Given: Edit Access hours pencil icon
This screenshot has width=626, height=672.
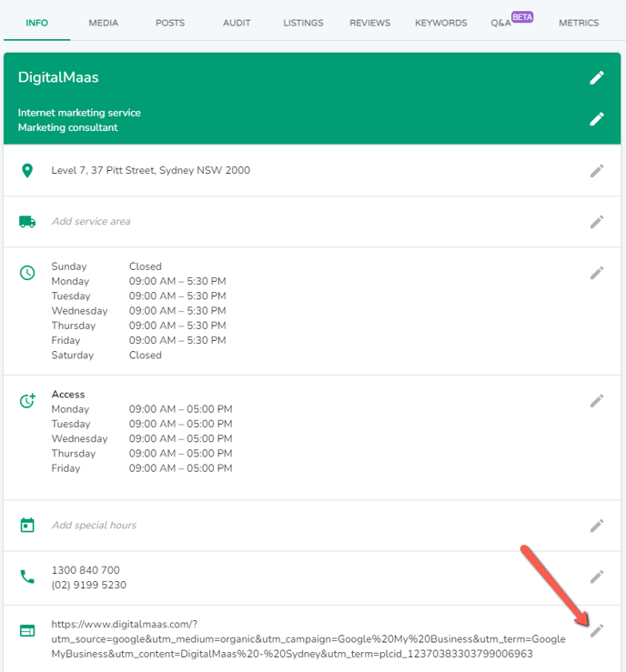Looking at the screenshot, I should [596, 401].
